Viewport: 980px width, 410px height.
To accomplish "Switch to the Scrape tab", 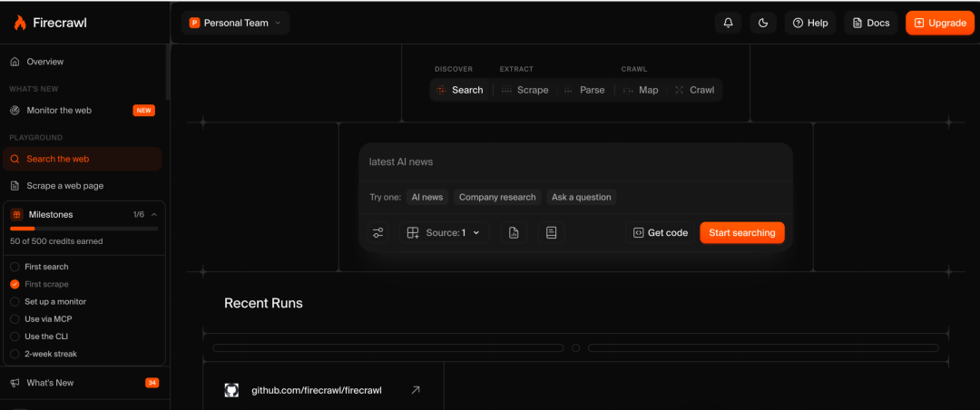I will coord(525,90).
